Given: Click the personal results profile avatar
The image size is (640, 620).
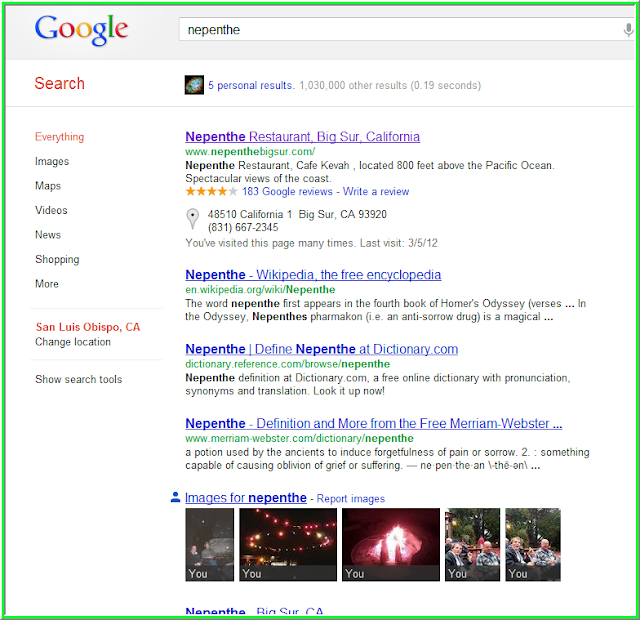Looking at the screenshot, I should pyautogui.click(x=194, y=85).
